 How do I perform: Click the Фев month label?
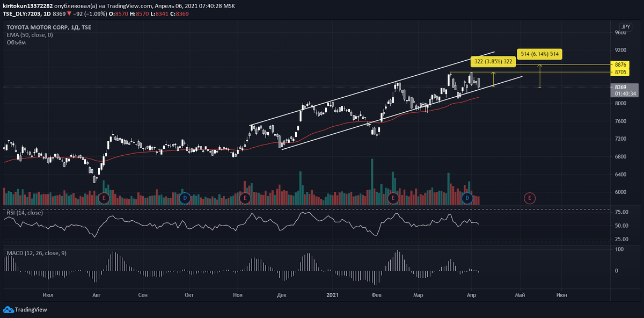tap(377, 295)
